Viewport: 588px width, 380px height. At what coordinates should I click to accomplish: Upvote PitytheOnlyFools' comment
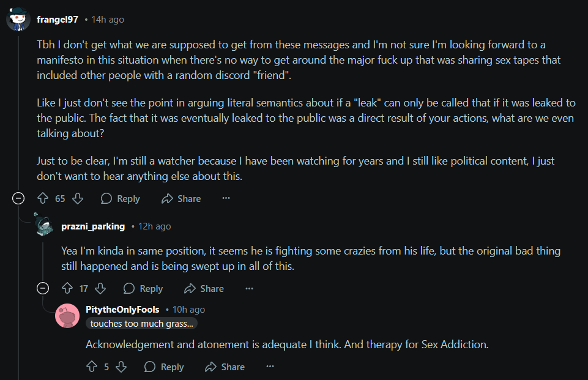coord(92,367)
